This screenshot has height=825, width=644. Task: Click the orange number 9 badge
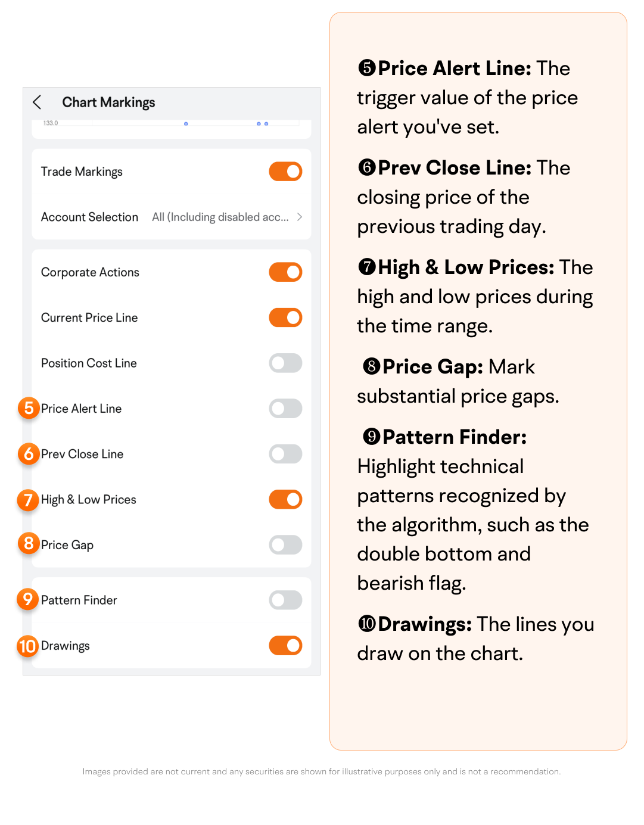[28, 599]
